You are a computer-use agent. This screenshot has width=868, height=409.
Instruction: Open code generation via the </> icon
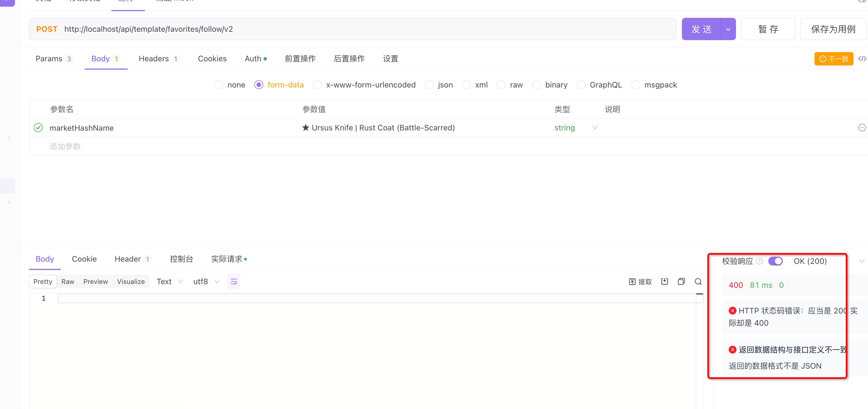click(x=862, y=58)
